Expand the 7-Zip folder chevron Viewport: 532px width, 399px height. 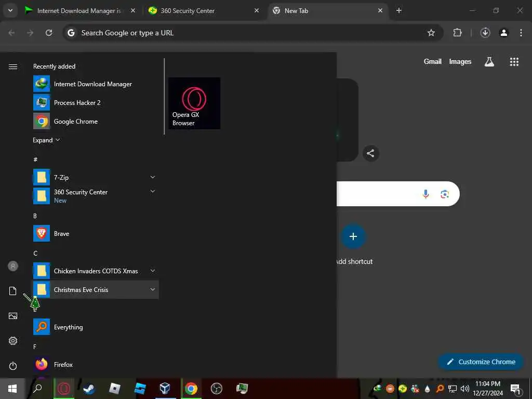[153, 177]
